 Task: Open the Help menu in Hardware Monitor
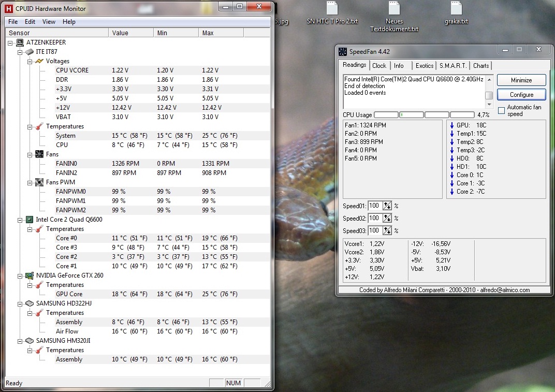[69, 22]
